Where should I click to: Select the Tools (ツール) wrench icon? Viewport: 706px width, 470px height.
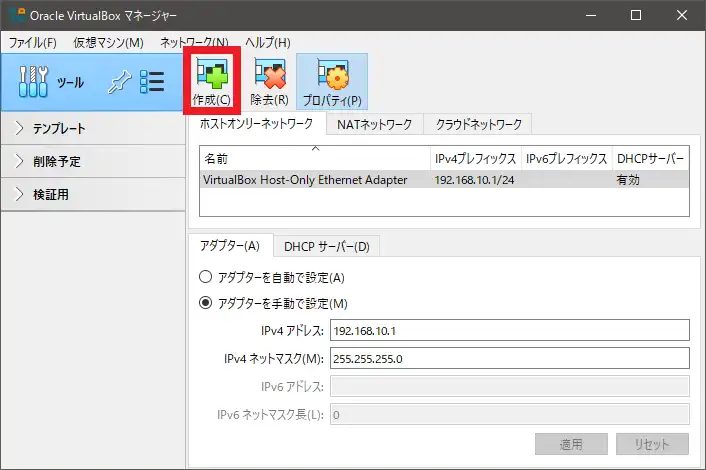click(x=33, y=81)
